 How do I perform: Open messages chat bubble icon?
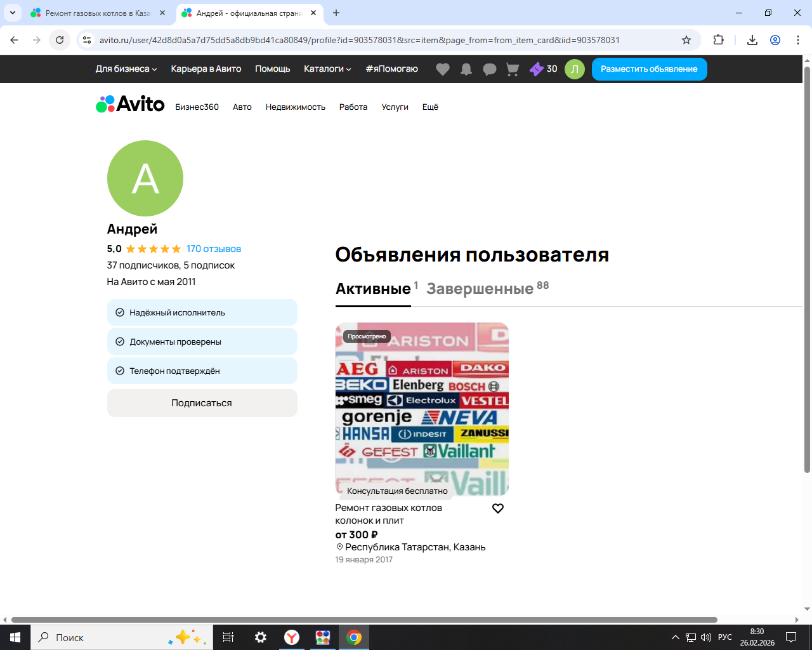pos(489,69)
